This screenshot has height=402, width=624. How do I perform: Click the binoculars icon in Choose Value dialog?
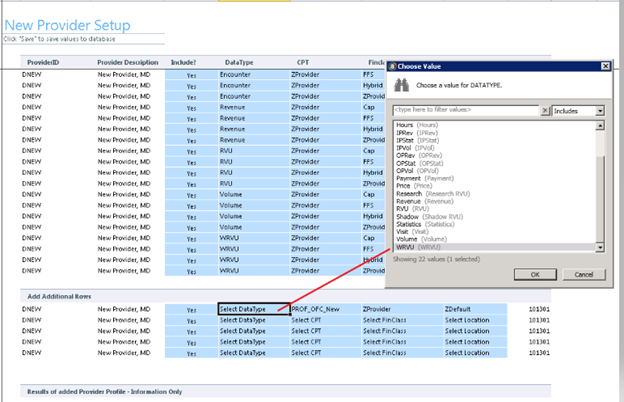pos(402,86)
